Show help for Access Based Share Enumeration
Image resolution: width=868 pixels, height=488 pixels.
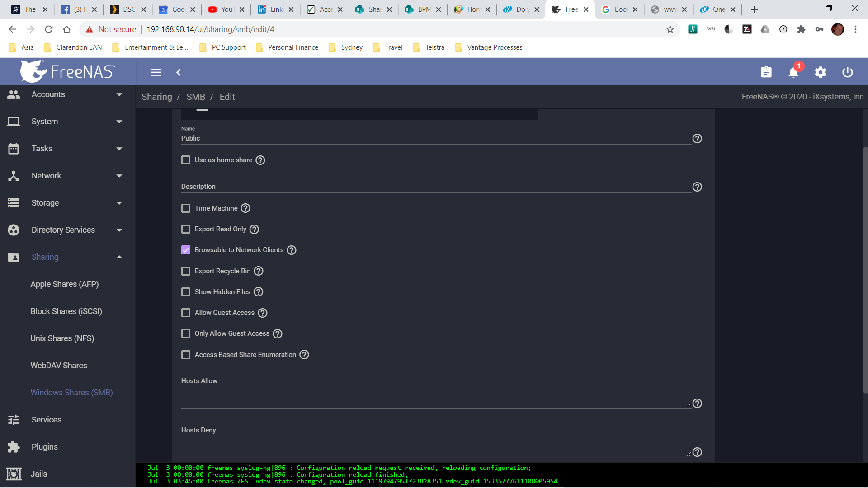304,355
